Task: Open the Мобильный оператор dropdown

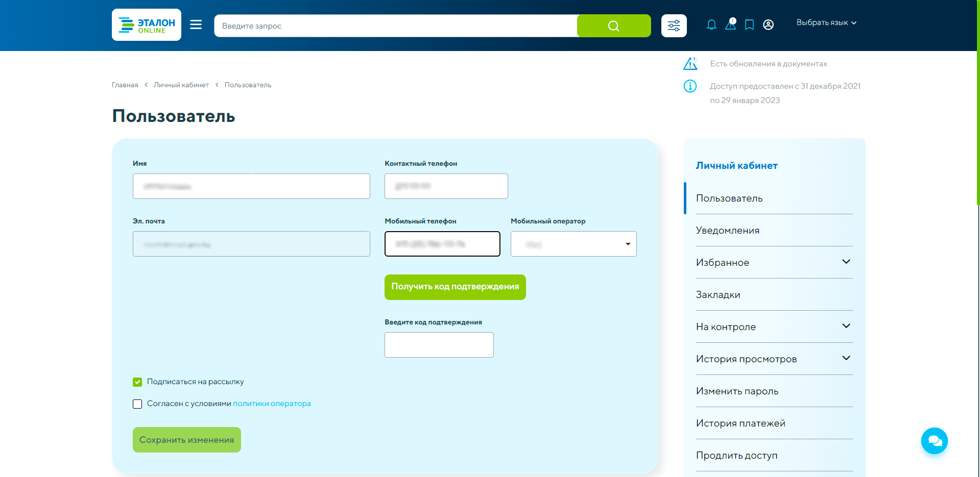Action: pyautogui.click(x=573, y=244)
